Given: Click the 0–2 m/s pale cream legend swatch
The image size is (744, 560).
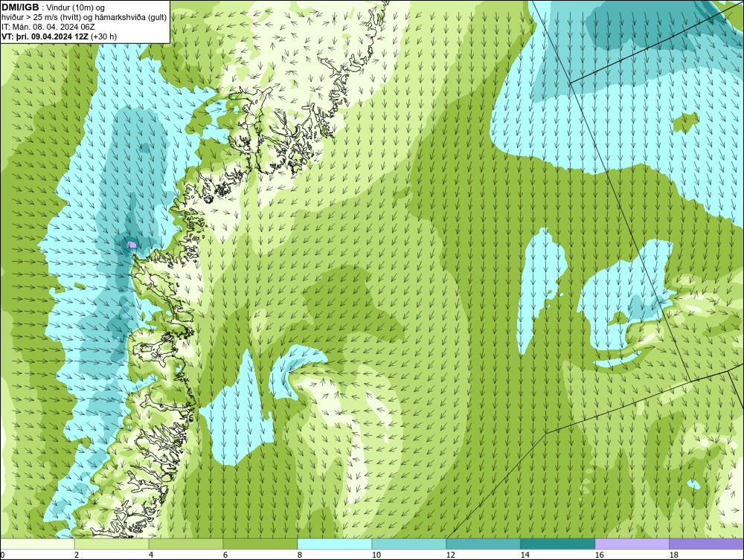Looking at the screenshot, I should tap(37, 544).
